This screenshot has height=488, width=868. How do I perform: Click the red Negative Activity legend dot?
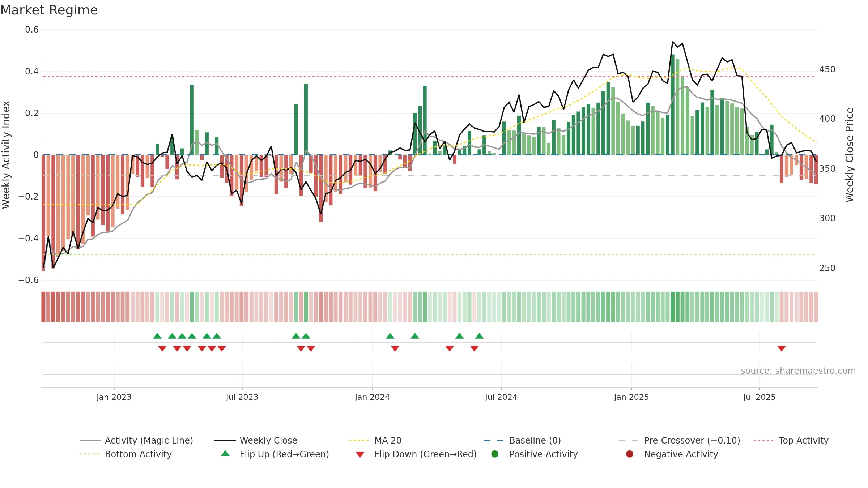point(630,454)
